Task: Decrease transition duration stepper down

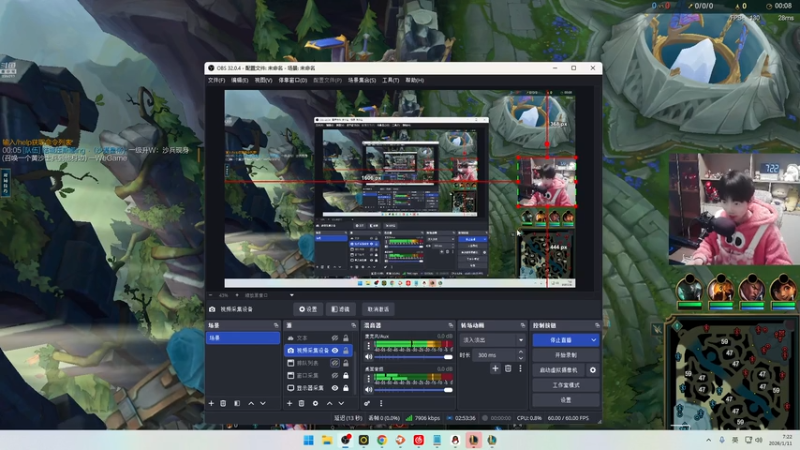Action: point(520,358)
